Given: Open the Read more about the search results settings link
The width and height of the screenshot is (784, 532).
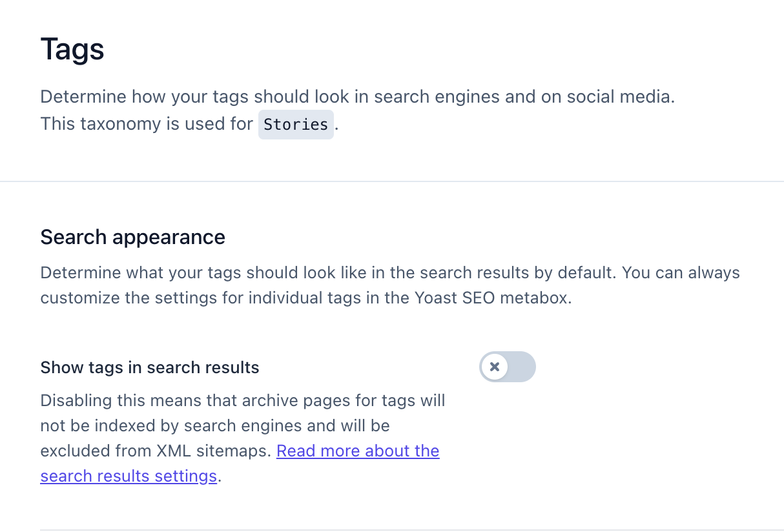Looking at the screenshot, I should click(358, 451).
